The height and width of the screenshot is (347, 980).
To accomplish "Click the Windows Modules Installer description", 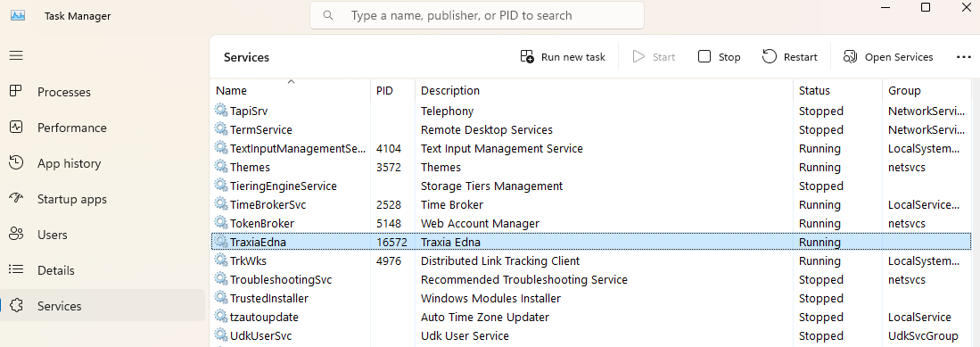I will (490, 298).
